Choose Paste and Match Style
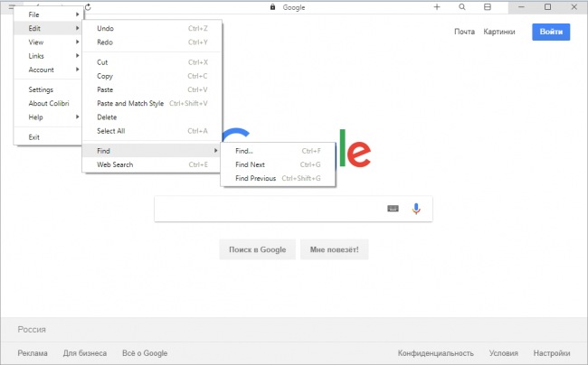The image size is (588, 365). [x=152, y=104]
